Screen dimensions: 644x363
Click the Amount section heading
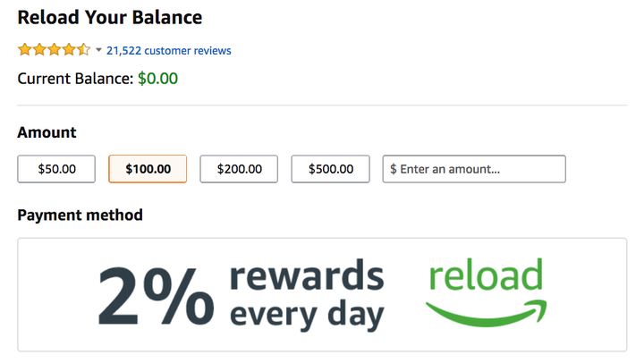click(47, 132)
